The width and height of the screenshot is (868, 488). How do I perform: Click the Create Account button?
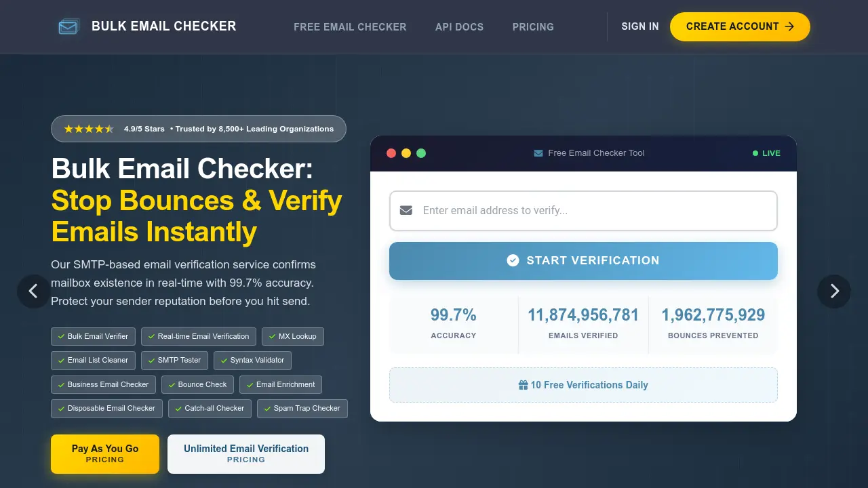coord(740,26)
